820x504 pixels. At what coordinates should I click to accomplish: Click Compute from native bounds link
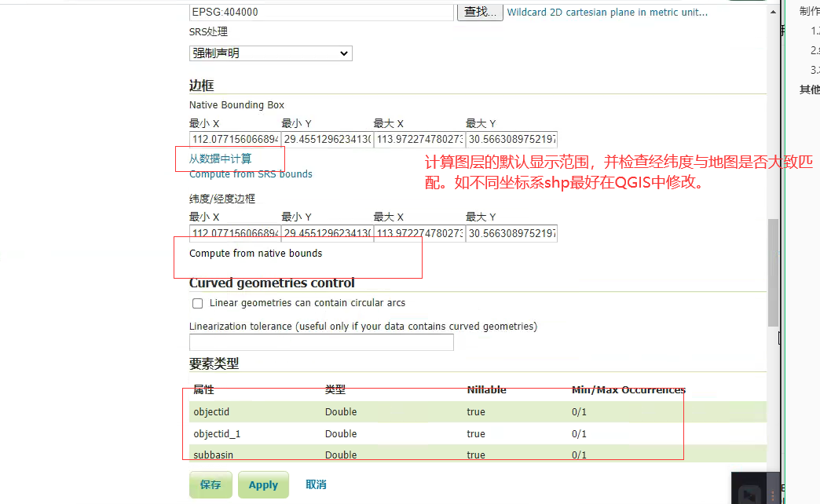(255, 254)
